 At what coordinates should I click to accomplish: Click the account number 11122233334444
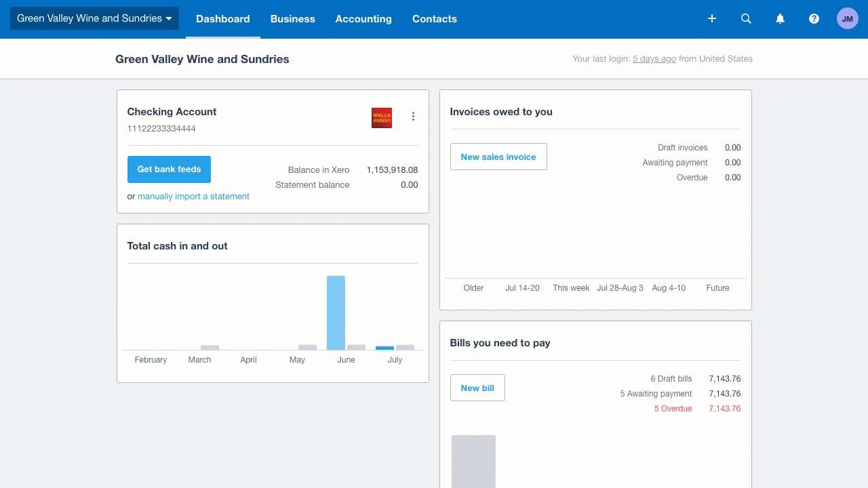click(x=161, y=129)
